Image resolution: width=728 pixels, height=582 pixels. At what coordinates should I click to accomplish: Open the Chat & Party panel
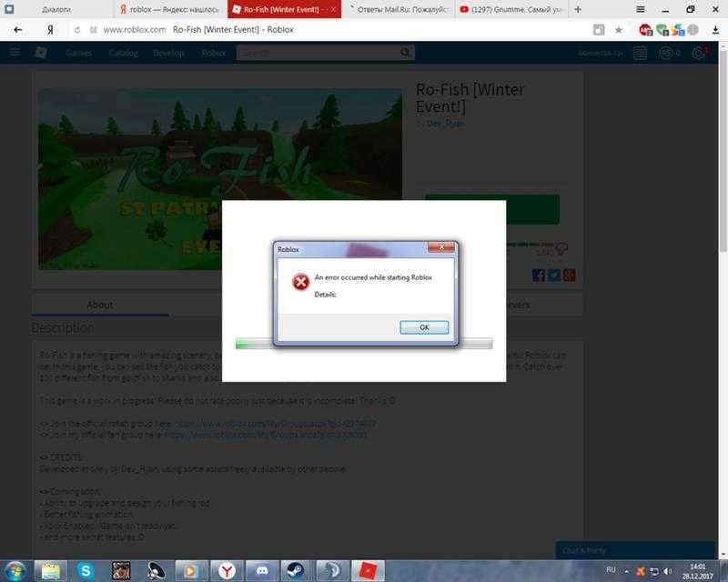(634, 550)
